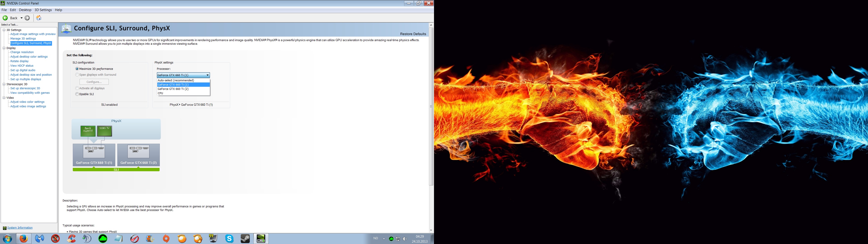Open Origin from the taskbar

[x=166, y=239]
